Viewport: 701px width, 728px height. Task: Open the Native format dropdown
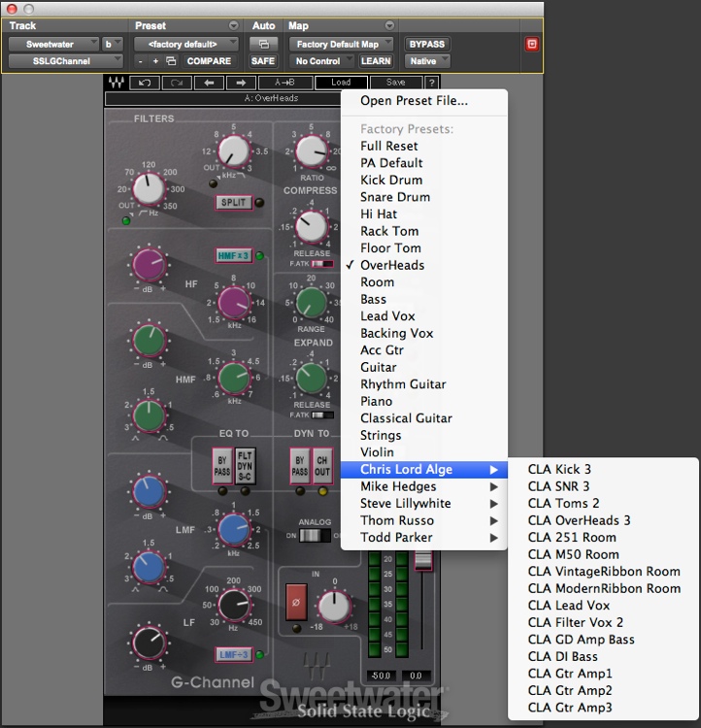(x=427, y=61)
